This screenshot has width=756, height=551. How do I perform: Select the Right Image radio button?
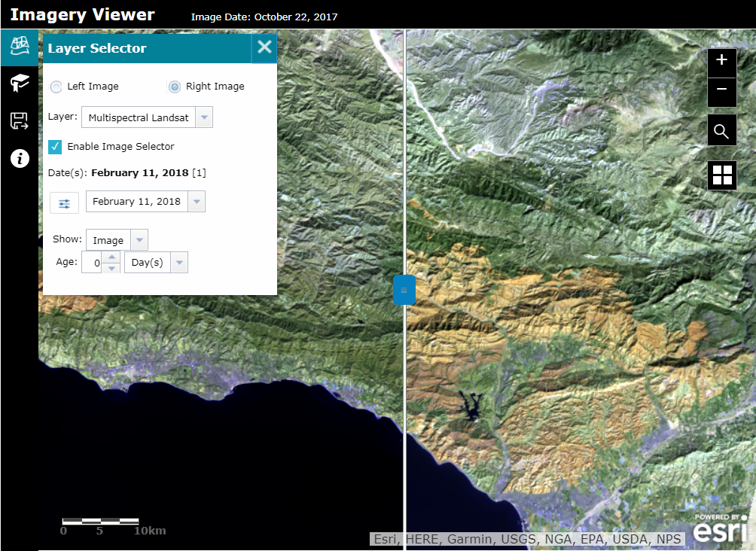175,87
